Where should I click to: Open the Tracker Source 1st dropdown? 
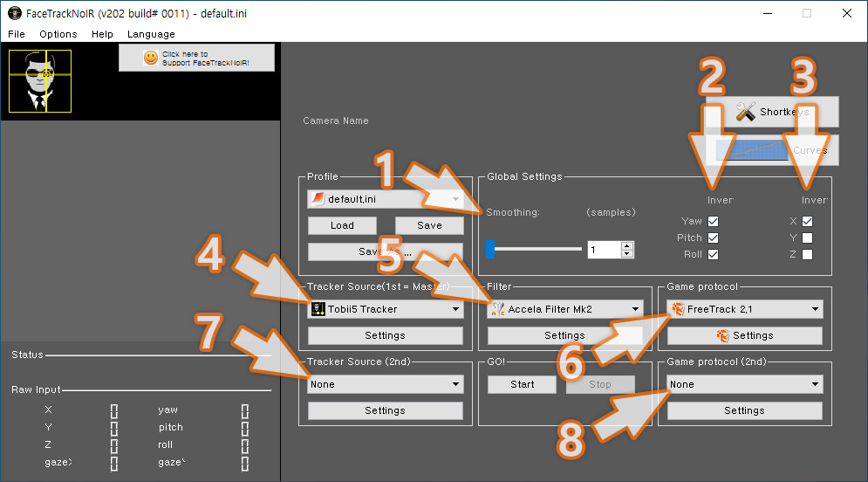click(386, 309)
